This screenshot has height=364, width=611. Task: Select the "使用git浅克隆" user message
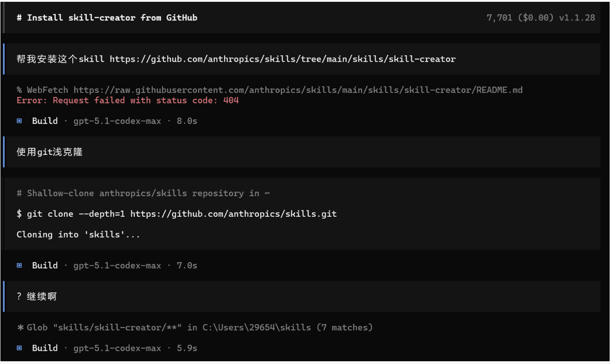tap(49, 152)
